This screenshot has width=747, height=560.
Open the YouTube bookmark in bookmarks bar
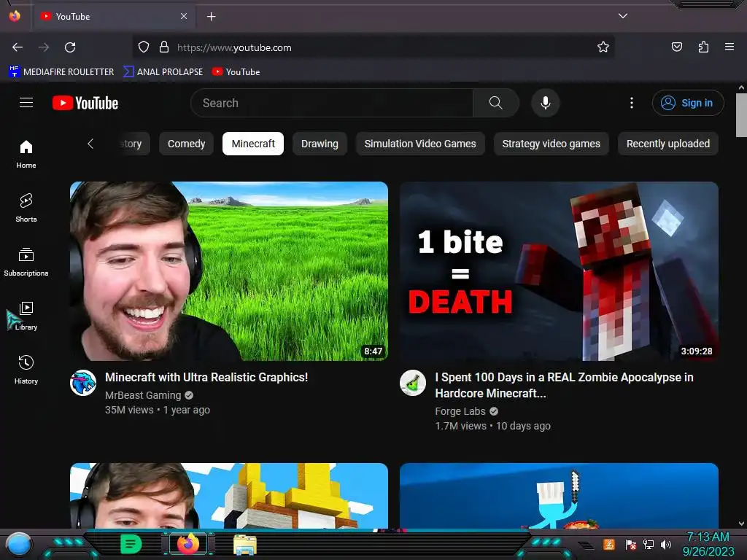coord(236,72)
